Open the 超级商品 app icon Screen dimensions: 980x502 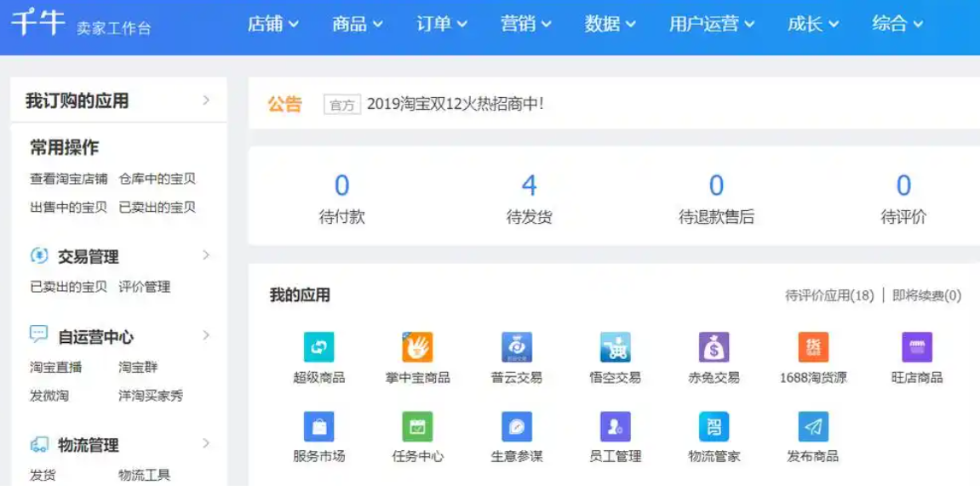click(318, 347)
